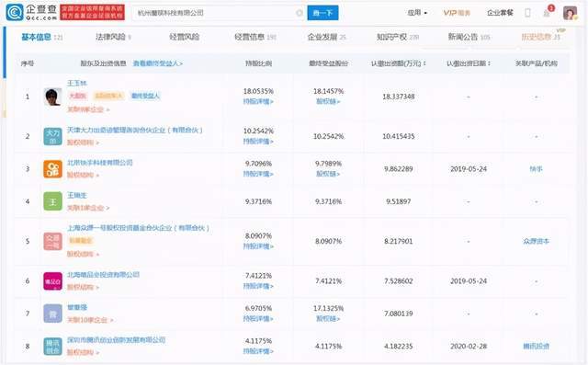Viewport: 588px width, 365px height.
Task: Expand 股权结构 for row 5 fund
Action: (x=83, y=255)
